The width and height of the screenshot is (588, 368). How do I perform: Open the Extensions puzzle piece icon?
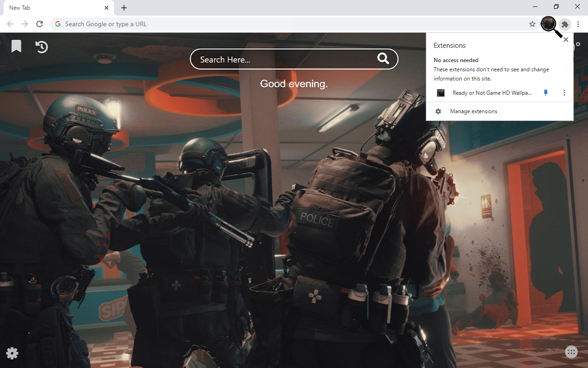click(565, 24)
